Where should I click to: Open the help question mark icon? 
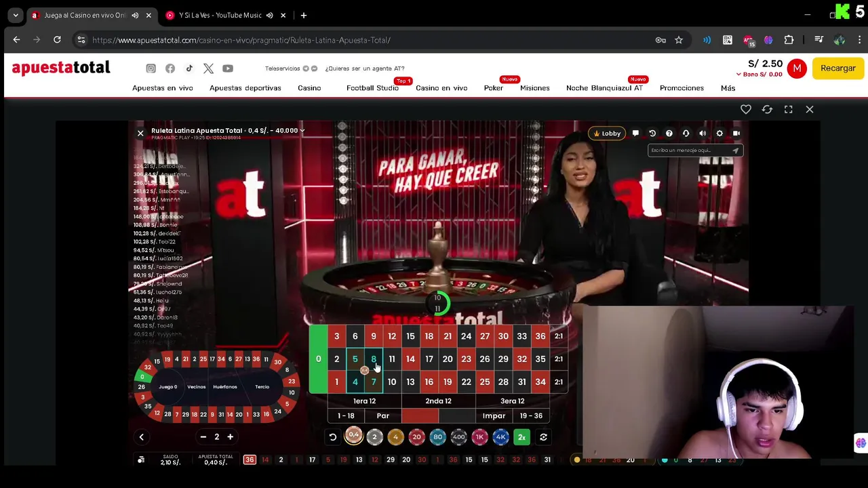coord(669,134)
